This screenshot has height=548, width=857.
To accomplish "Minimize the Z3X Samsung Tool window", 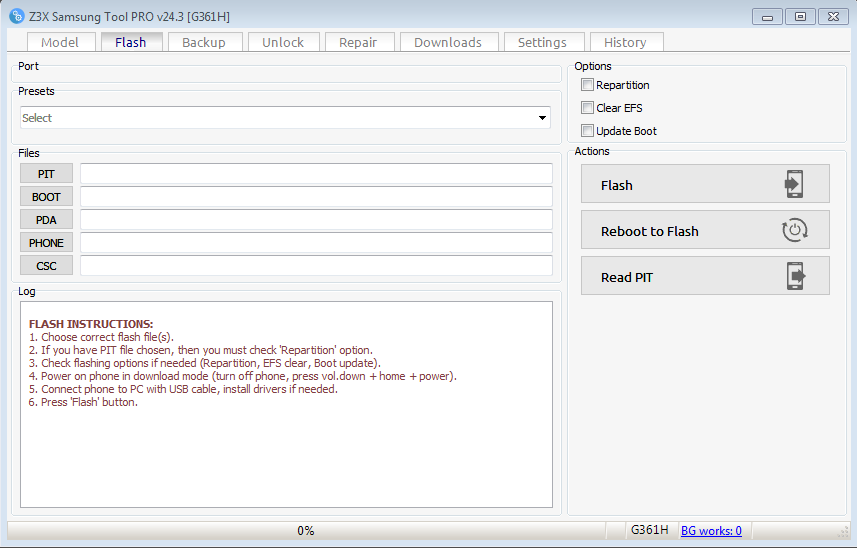I will coord(767,17).
